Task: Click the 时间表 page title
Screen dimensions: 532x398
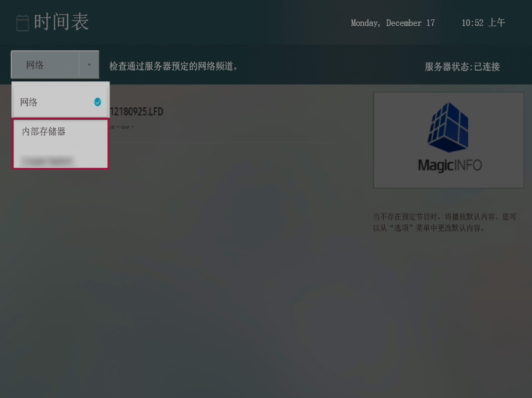Action: click(61, 22)
